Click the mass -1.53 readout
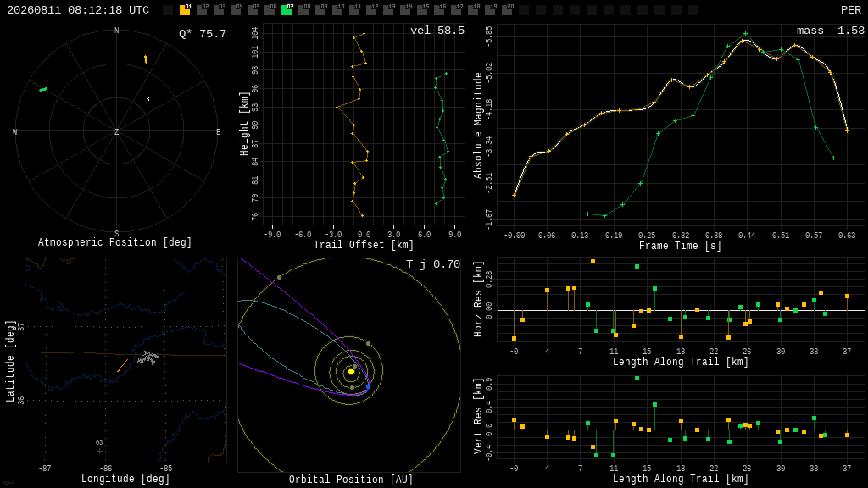 tap(831, 30)
